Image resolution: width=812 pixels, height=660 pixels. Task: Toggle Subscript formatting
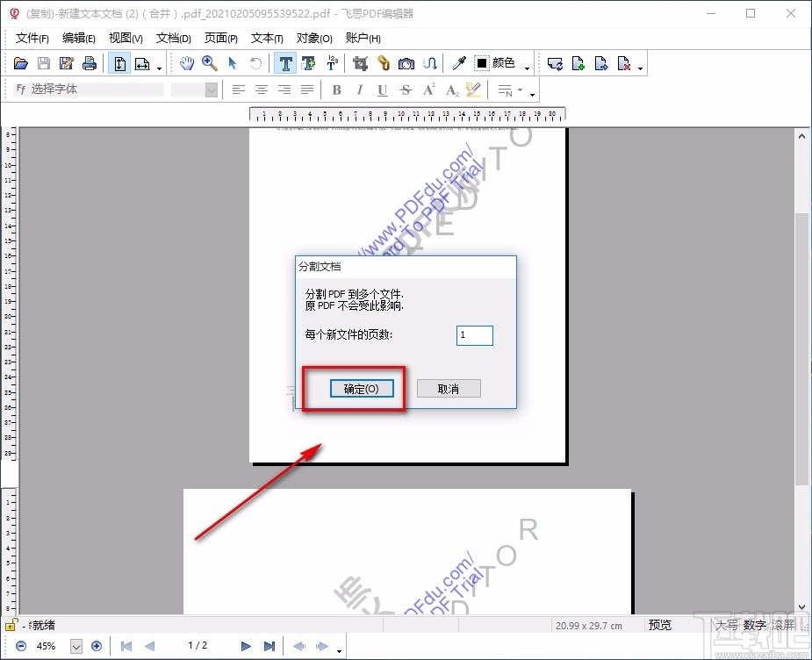[x=451, y=90]
